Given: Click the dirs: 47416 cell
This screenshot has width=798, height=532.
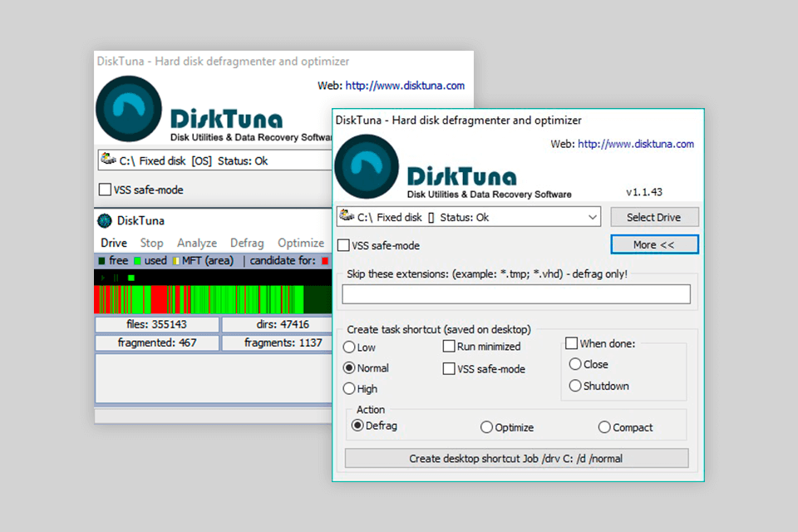Looking at the screenshot, I should pyautogui.click(x=278, y=324).
